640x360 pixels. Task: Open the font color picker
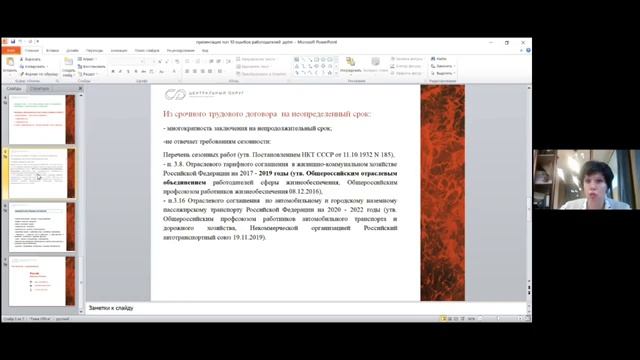(x=174, y=71)
